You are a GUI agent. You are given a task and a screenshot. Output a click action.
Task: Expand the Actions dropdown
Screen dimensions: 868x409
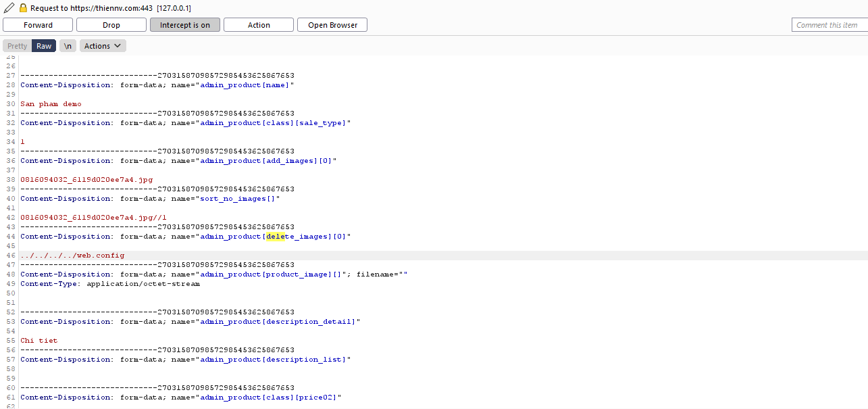click(103, 46)
